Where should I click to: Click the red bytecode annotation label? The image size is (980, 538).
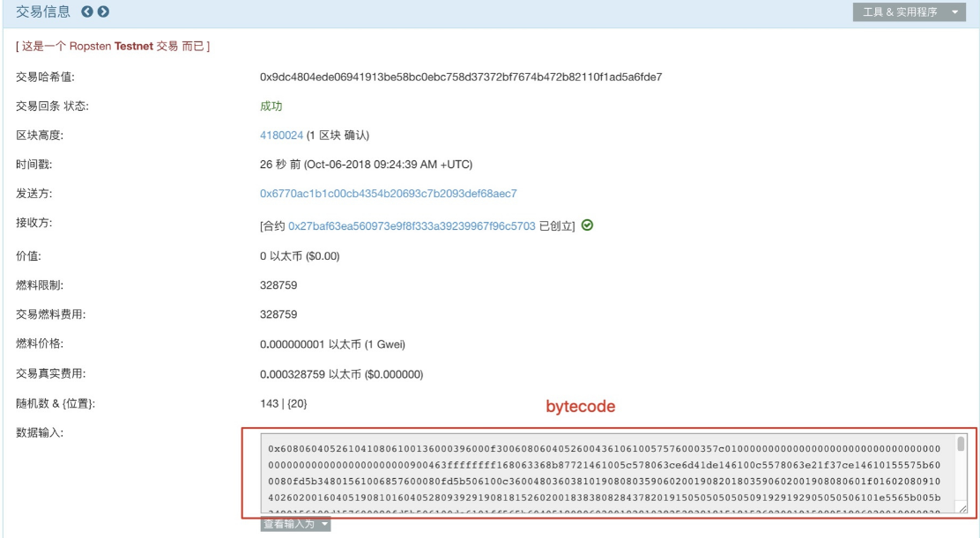click(x=581, y=406)
